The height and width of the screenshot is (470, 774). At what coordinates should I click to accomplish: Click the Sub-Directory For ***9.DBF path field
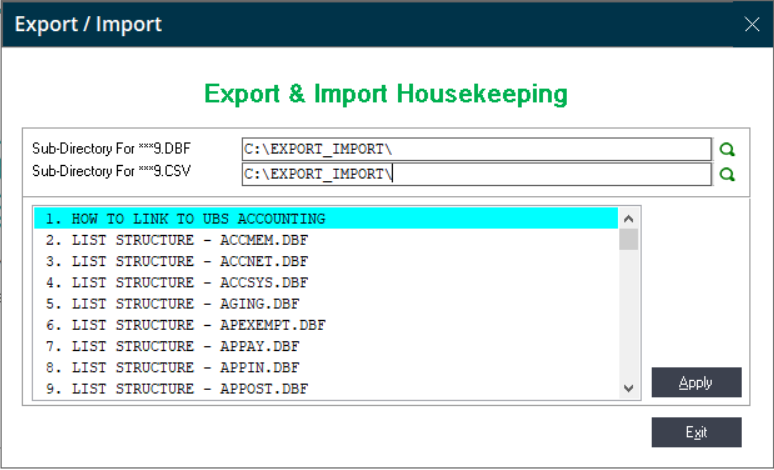pos(476,149)
